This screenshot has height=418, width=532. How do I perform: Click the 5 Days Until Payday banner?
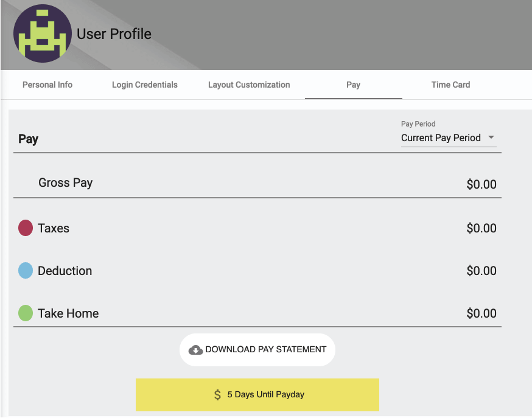257,395
